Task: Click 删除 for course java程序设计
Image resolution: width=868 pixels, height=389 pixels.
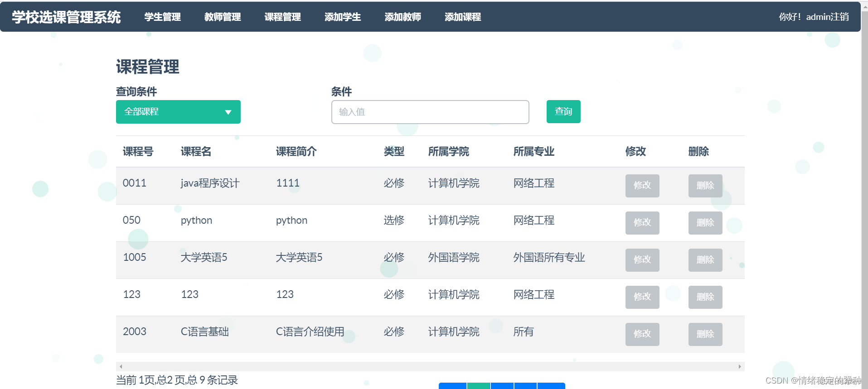Action: 705,186
